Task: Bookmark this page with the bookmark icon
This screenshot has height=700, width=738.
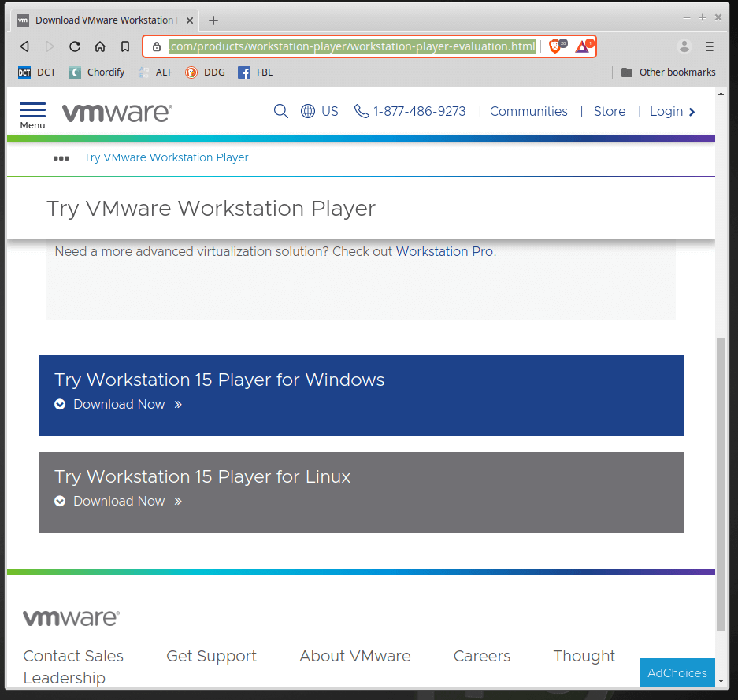Action: (x=125, y=46)
